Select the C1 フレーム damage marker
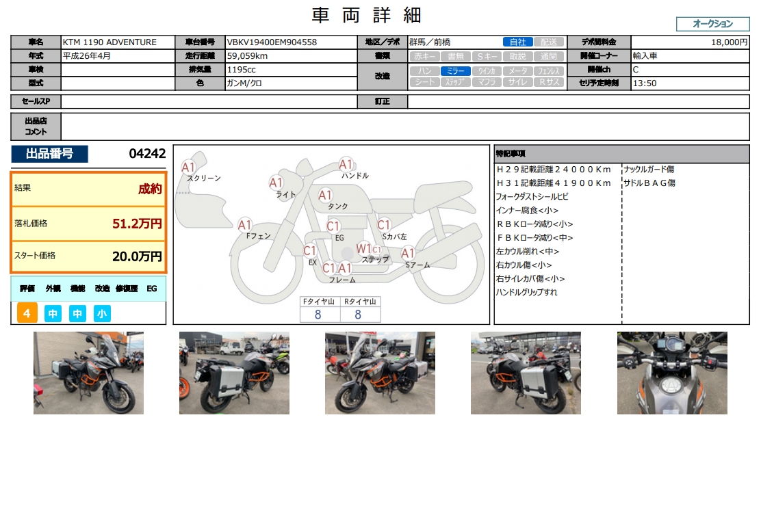Screen dimensions: 761x532 [x=329, y=267]
